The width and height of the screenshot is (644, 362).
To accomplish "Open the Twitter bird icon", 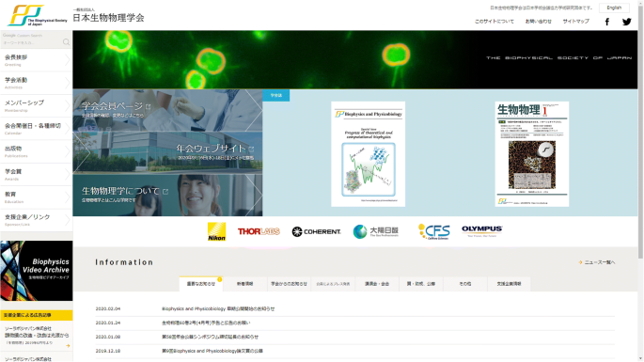I will coord(627,22).
